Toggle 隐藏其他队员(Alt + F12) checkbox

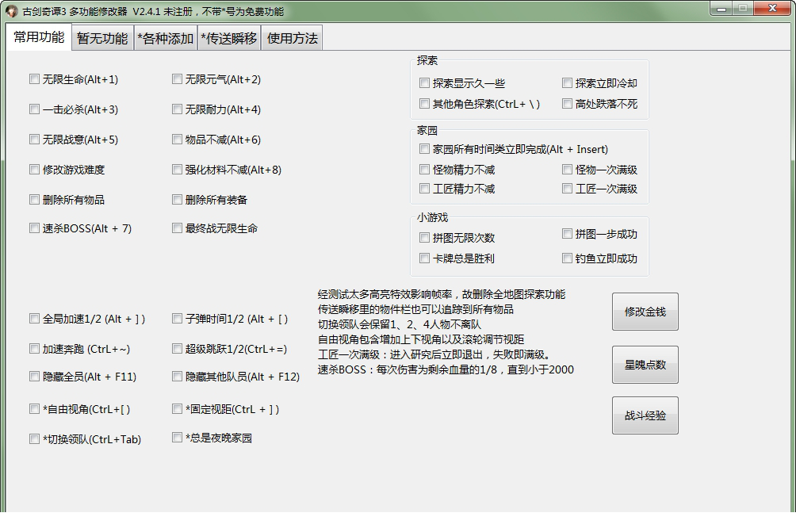177,377
